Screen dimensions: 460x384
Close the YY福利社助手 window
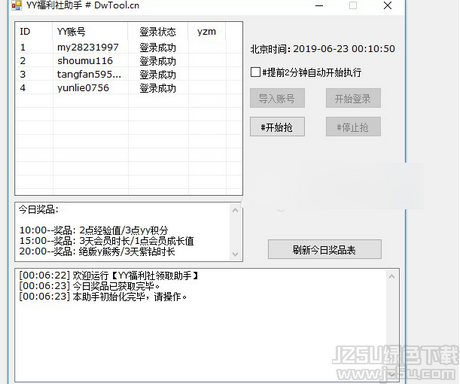click(387, 6)
